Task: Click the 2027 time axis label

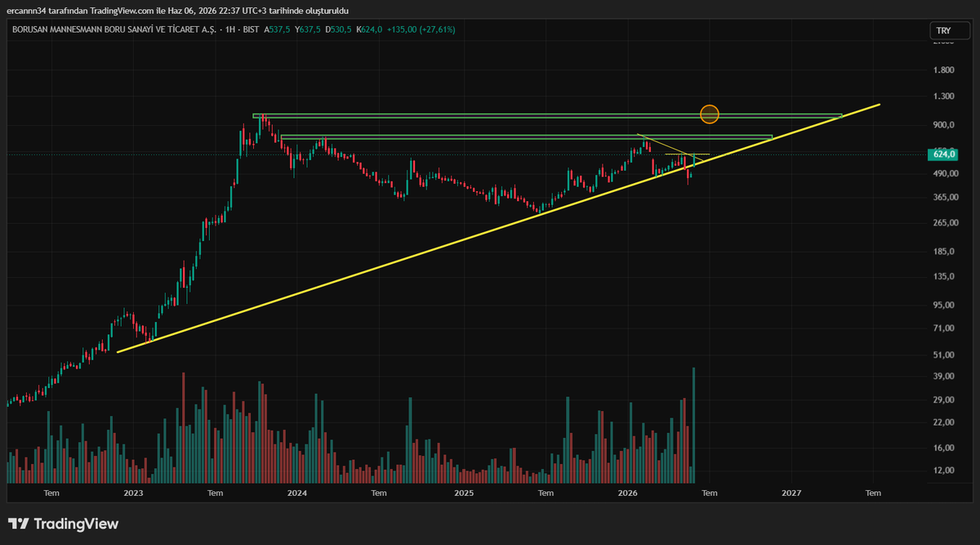Action: (x=791, y=493)
